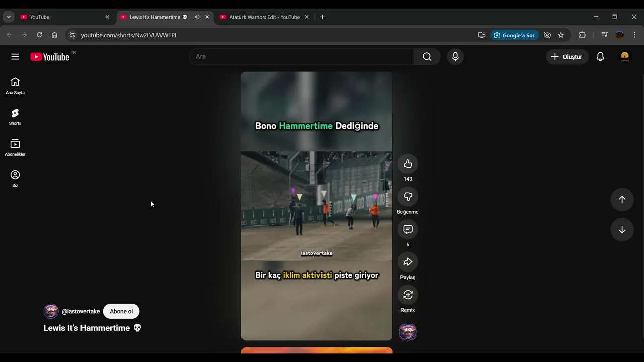Go back in the browser

coord(9,35)
